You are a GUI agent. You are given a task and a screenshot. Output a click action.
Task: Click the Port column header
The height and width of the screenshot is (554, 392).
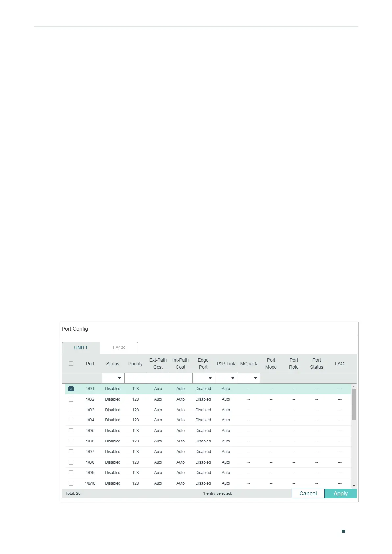(90, 364)
